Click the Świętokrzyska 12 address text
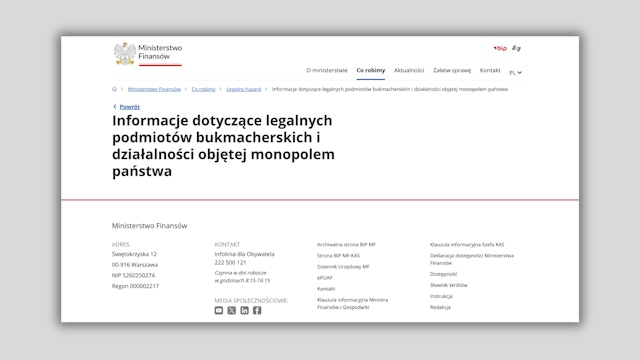This screenshot has height=360, width=640. pyautogui.click(x=134, y=254)
